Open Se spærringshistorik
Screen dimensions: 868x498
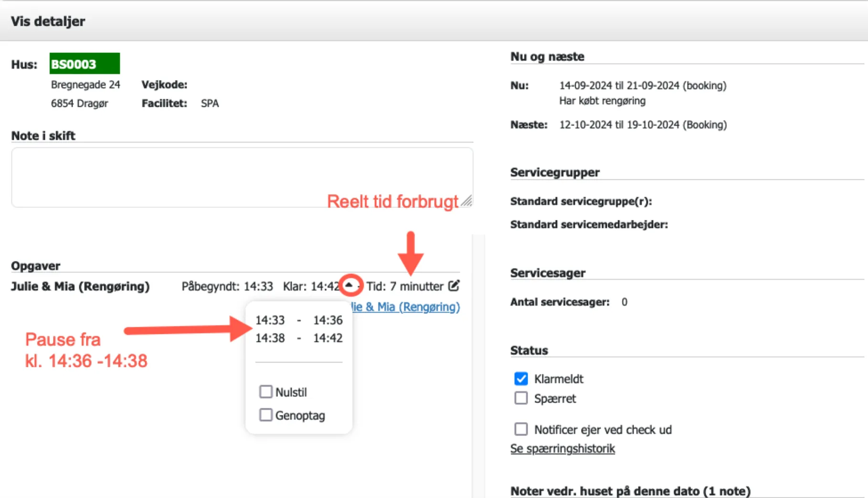point(562,448)
